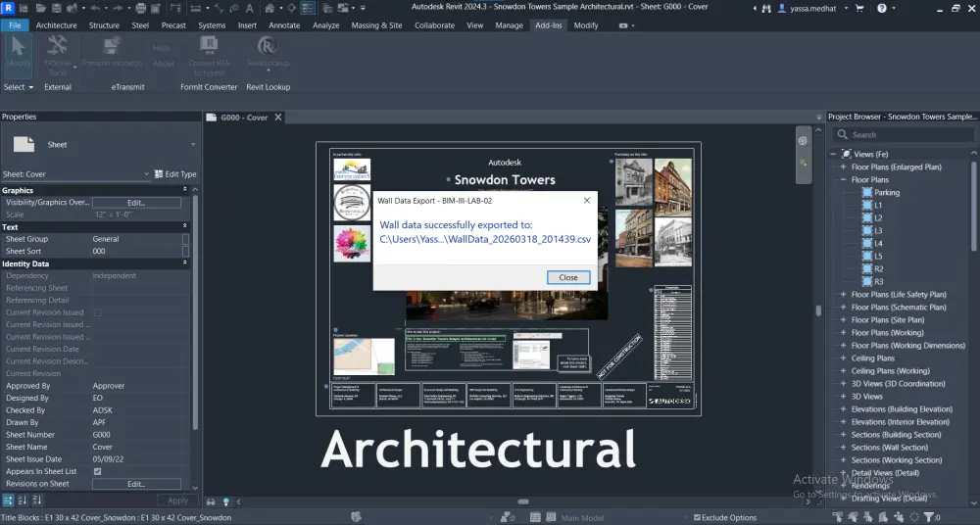The height and width of the screenshot is (525, 980).
Task: Open the Select panel dropdown
Action: 18,87
